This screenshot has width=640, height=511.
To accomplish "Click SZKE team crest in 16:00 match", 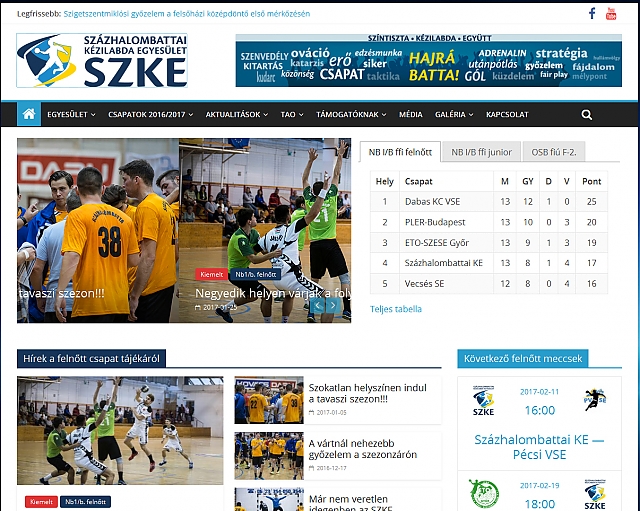I will pos(482,401).
